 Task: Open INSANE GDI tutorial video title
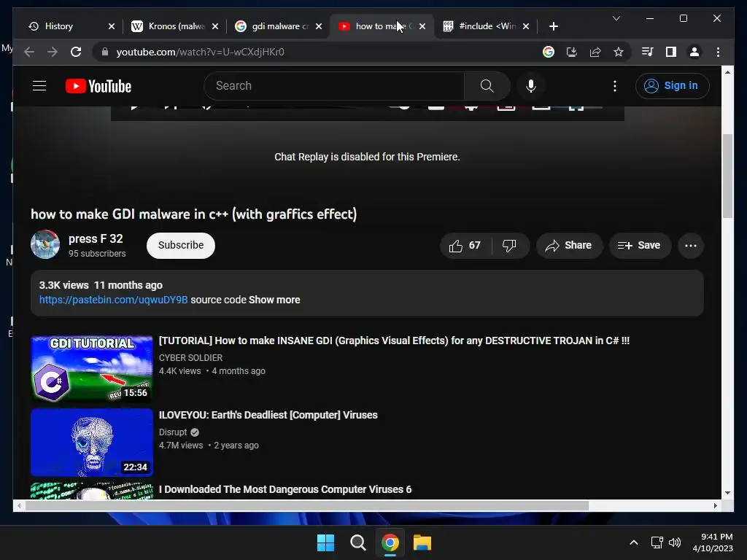pyautogui.click(x=394, y=341)
